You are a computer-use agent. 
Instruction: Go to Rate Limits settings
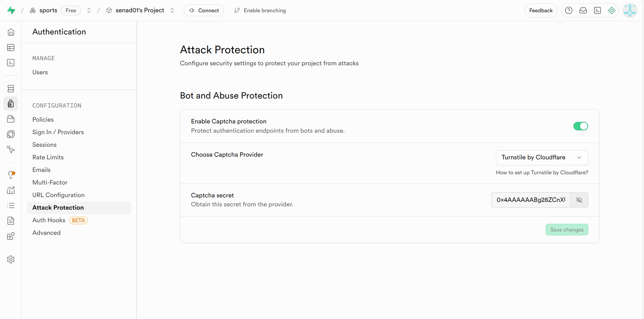tap(48, 157)
